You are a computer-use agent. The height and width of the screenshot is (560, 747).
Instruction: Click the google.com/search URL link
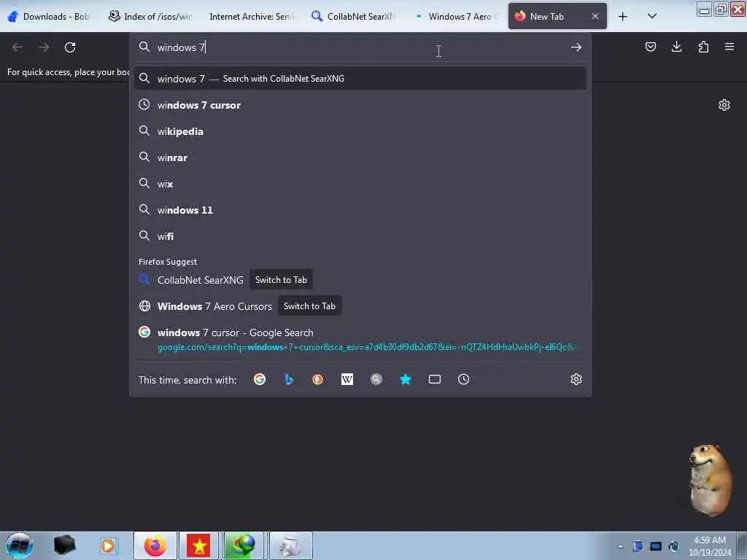[x=367, y=347]
